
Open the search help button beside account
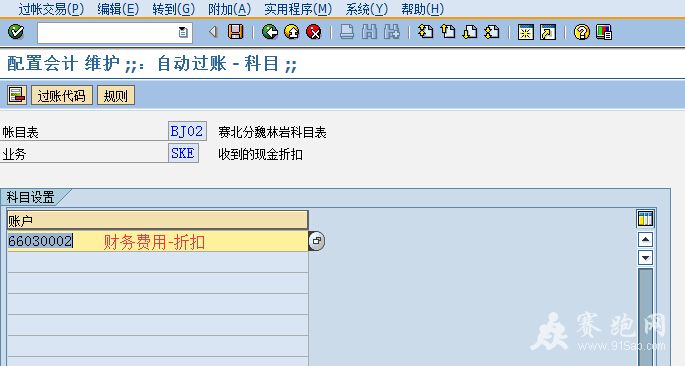[x=316, y=241]
